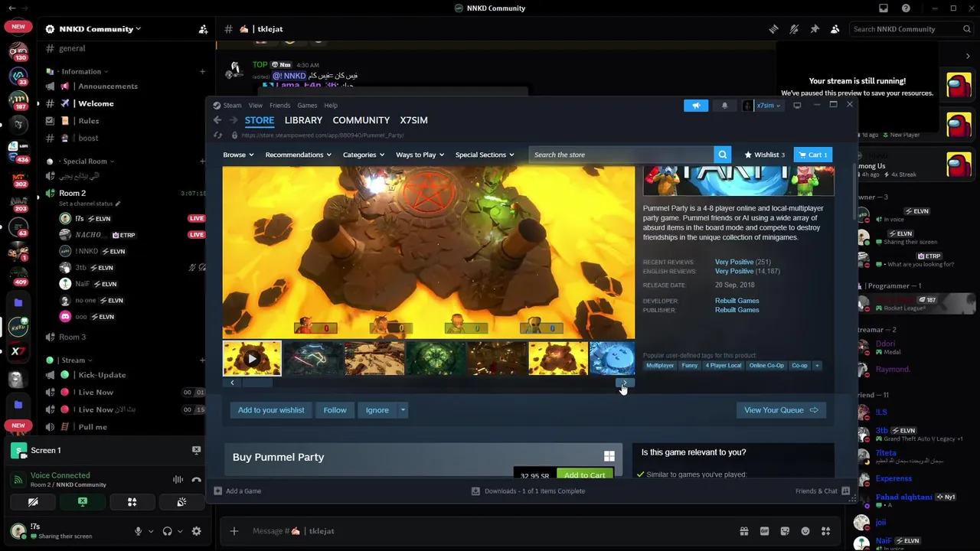Screen dimensions: 980x551
Task: Open Steam notifications bell
Action: pos(724,106)
